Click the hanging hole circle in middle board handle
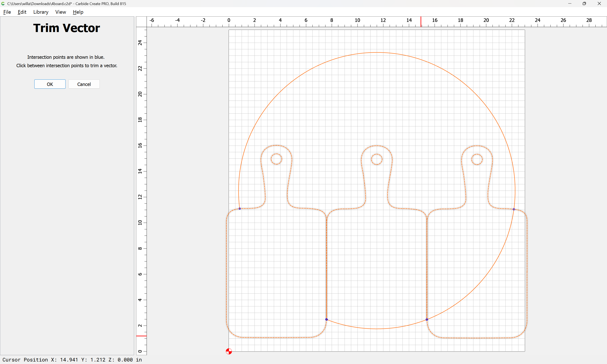Image resolution: width=607 pixels, height=364 pixels. click(x=377, y=159)
